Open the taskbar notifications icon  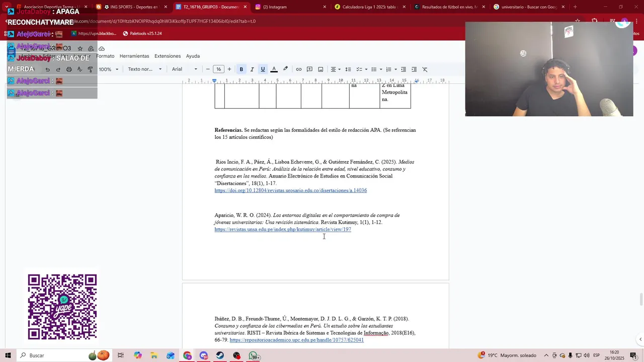(633, 355)
